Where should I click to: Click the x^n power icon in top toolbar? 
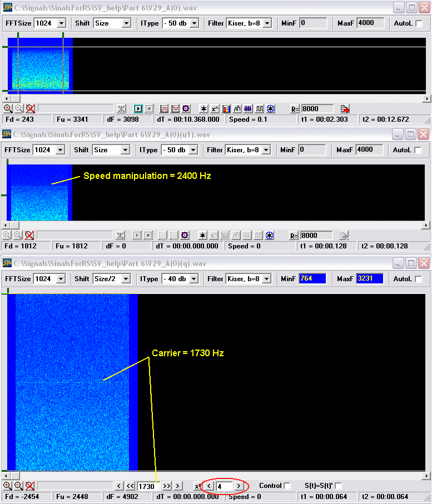pos(215,109)
